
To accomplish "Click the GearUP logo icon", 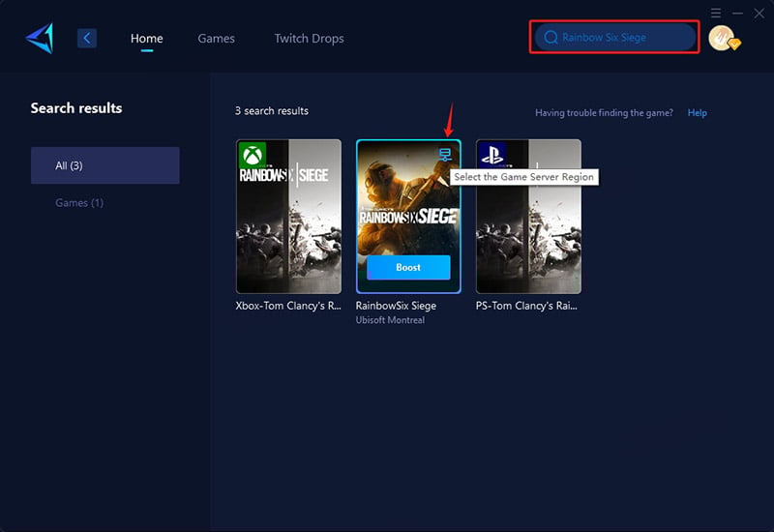I will [x=40, y=38].
